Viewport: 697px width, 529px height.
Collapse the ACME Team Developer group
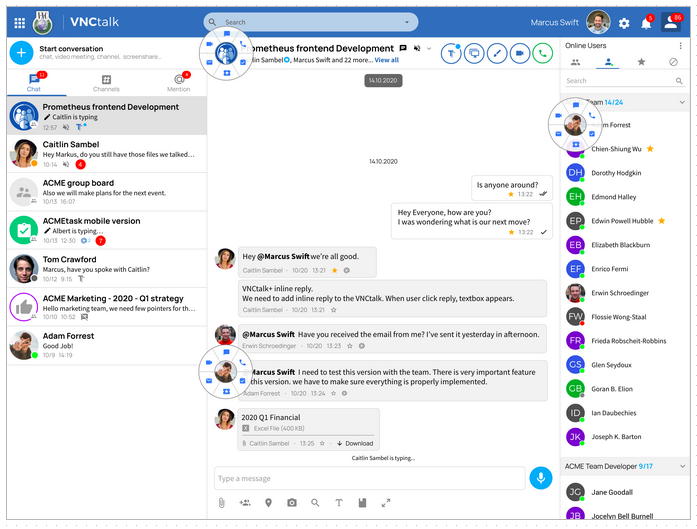[682, 466]
